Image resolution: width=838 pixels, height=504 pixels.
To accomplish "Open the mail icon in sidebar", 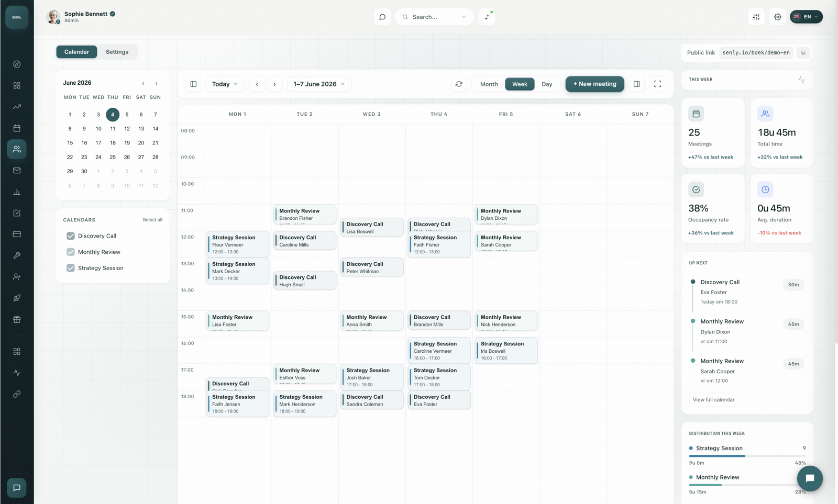I will (17, 171).
